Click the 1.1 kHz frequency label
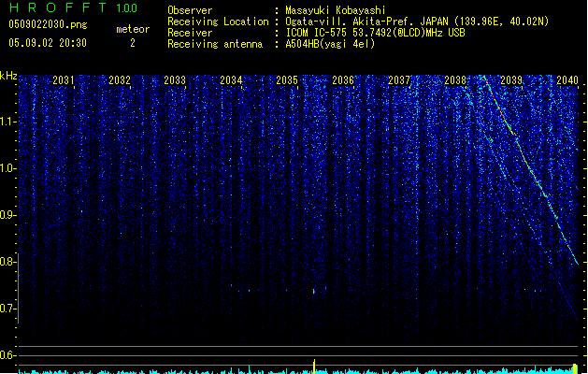This screenshot has height=374, width=588. (7, 122)
